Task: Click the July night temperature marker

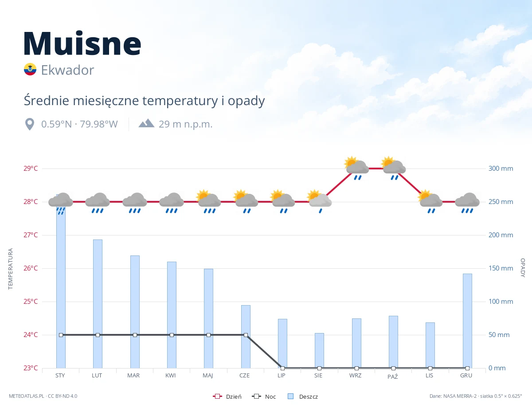Action: pyautogui.click(x=282, y=368)
